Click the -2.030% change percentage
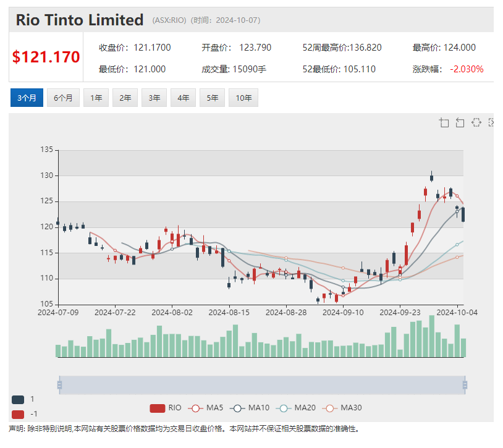Image resolution: width=503 pixels, height=448 pixels. coord(467,69)
